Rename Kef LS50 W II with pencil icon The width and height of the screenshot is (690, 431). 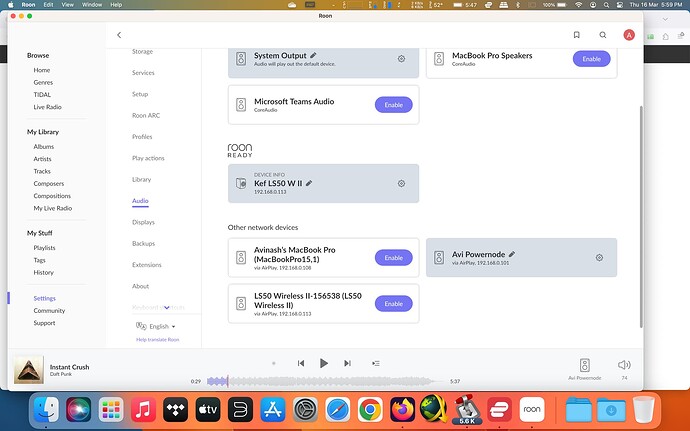pyautogui.click(x=309, y=183)
